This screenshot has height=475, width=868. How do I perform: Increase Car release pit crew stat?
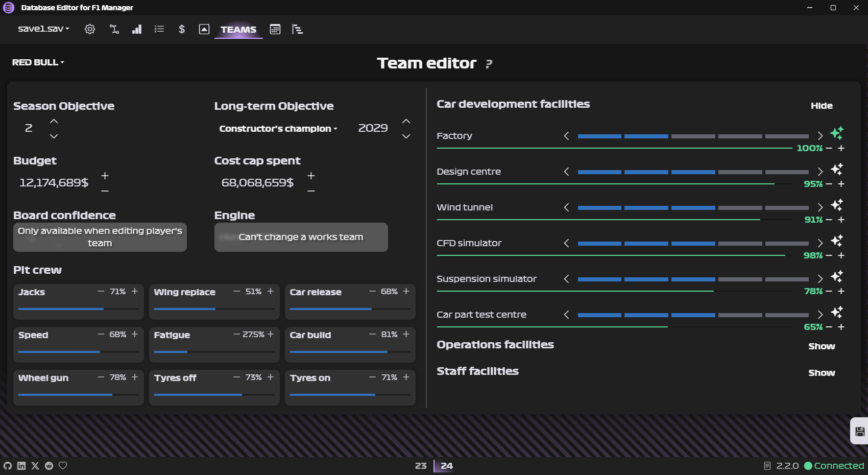(x=406, y=291)
